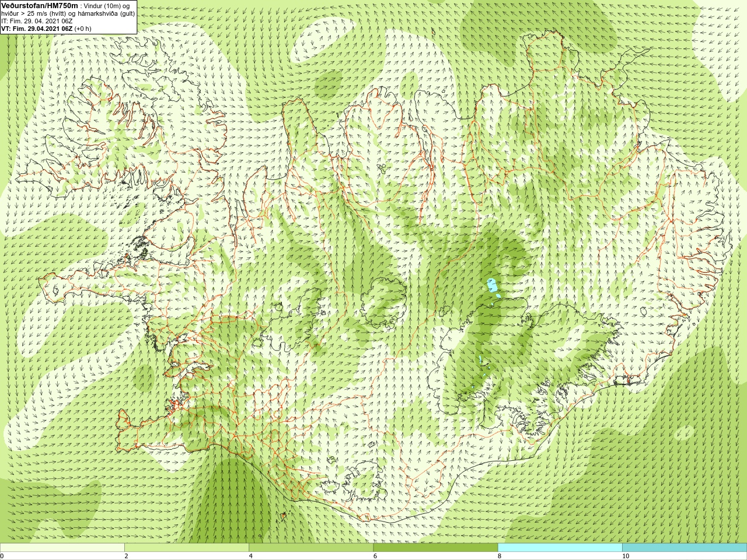
Task: Click the teal legend band above 10
Action: click(685, 548)
